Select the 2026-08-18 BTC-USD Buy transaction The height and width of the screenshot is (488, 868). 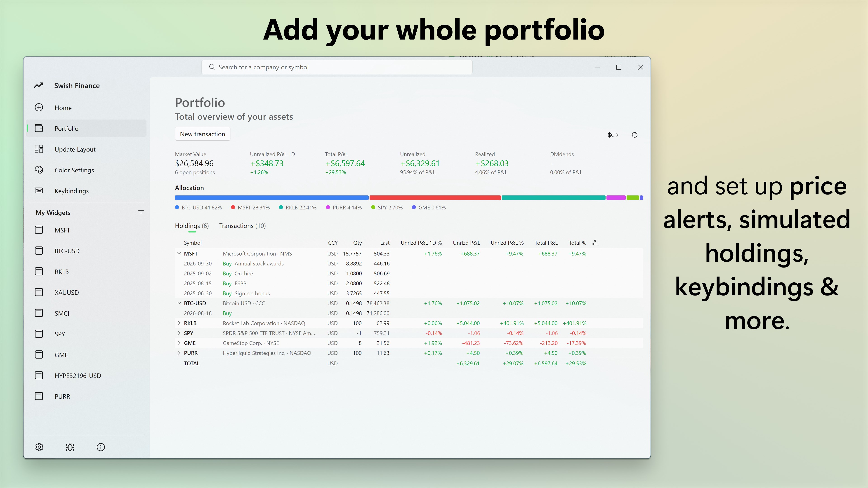click(409, 313)
